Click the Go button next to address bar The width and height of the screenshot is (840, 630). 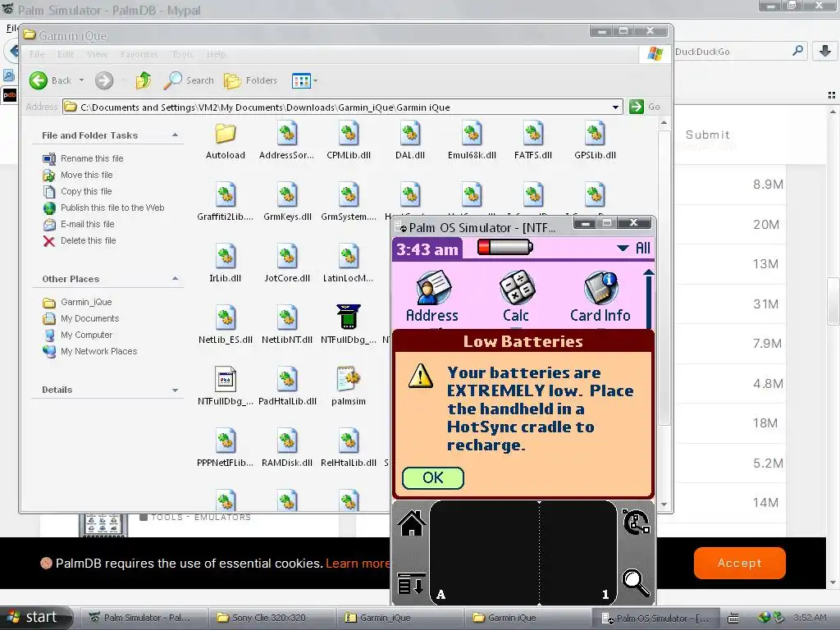(645, 107)
